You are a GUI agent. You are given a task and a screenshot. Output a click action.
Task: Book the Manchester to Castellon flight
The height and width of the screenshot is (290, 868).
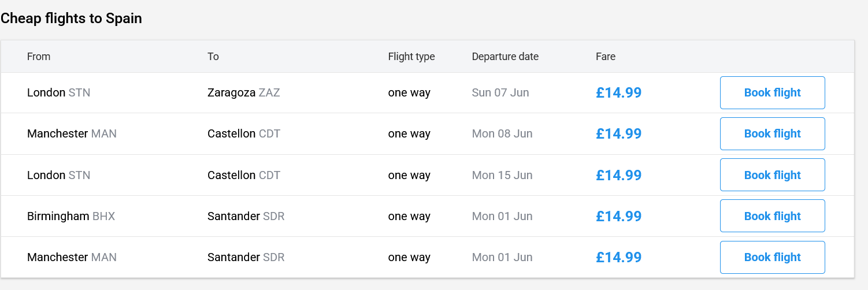click(772, 133)
